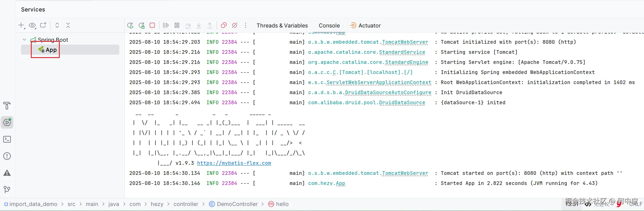Click the hezy breadcrumb

pyautogui.click(x=157, y=204)
